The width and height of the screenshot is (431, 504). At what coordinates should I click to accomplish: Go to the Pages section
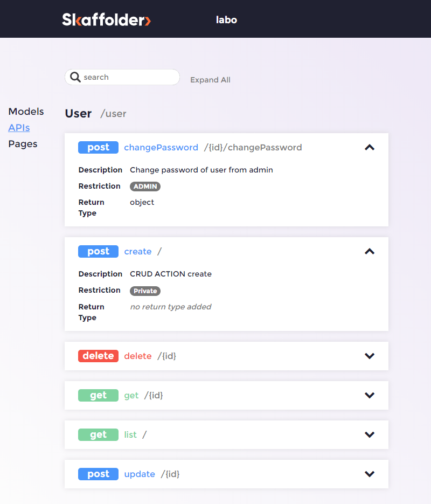(23, 144)
